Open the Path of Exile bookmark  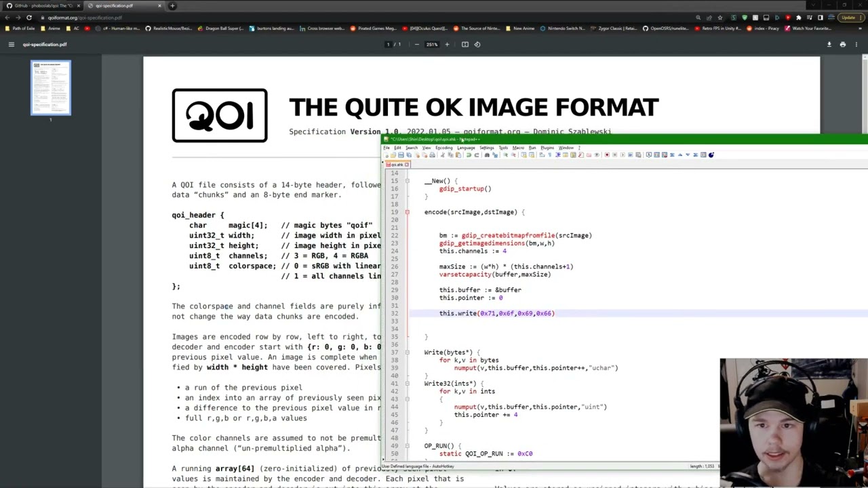tap(19, 28)
